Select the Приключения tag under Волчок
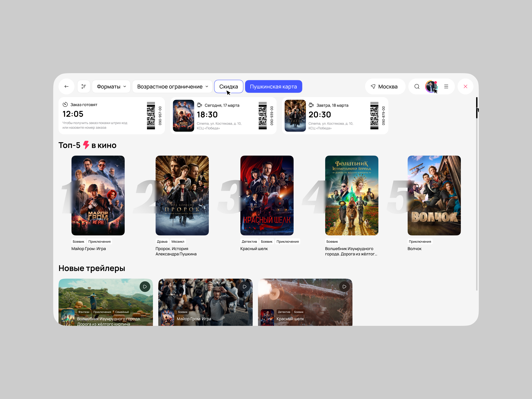 click(x=420, y=241)
